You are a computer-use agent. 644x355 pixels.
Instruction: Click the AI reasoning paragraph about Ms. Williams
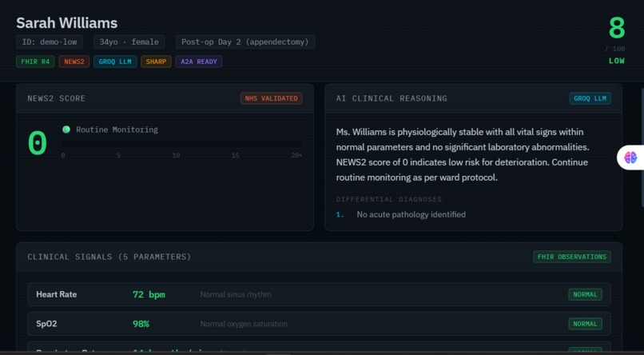coord(463,154)
